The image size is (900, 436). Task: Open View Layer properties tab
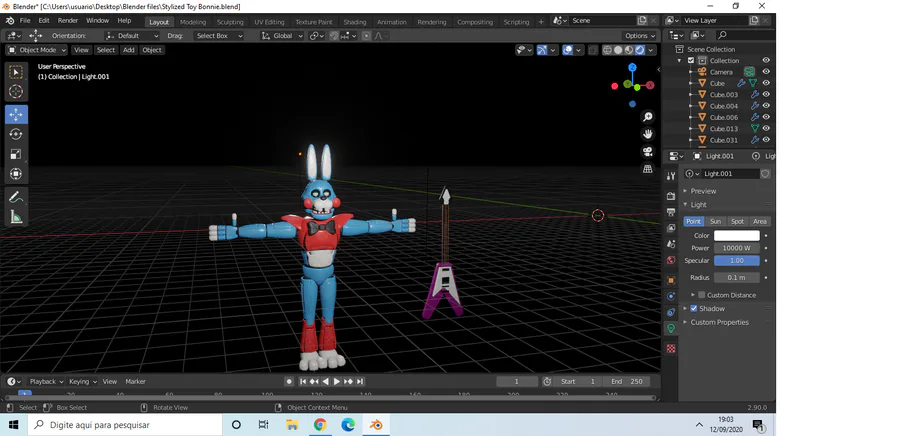670,228
